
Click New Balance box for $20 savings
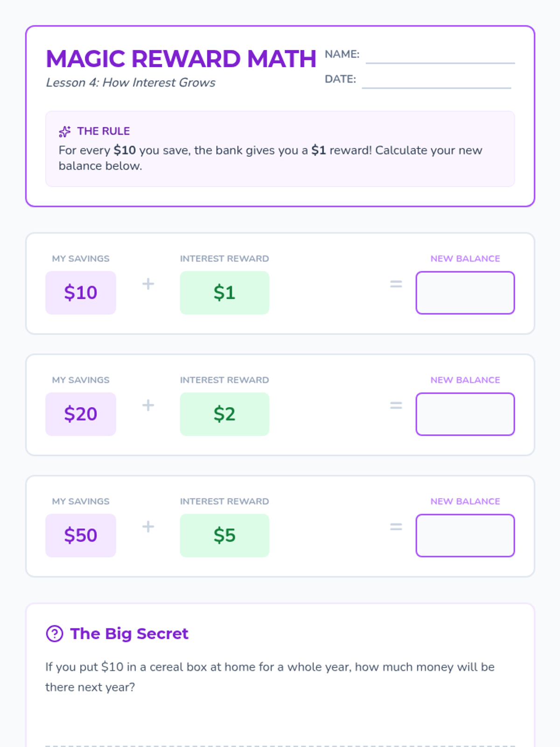(x=465, y=414)
